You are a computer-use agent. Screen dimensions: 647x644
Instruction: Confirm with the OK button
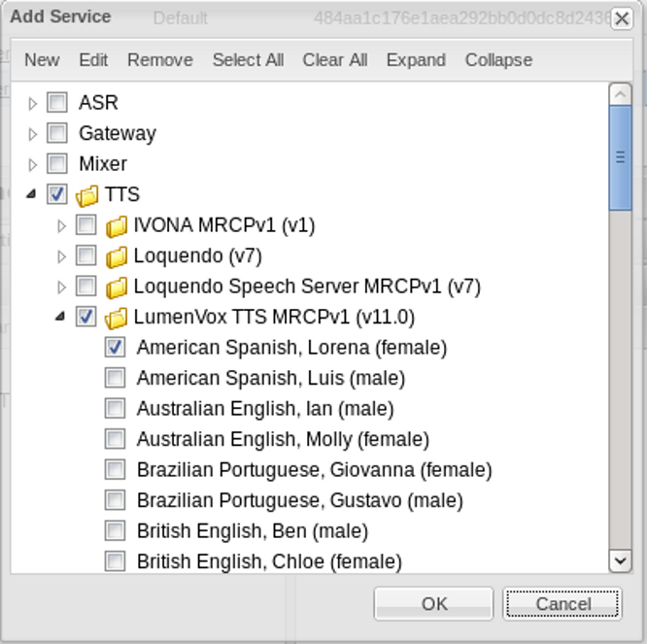coord(433,603)
